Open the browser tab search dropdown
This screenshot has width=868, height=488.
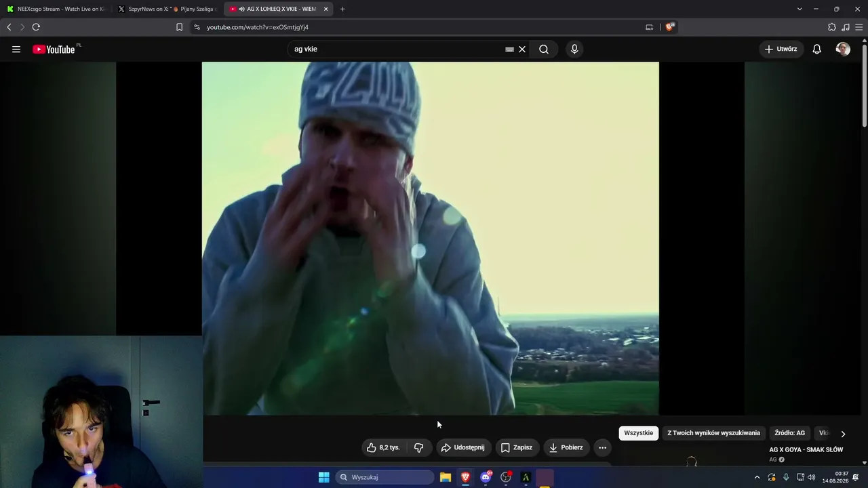800,9
